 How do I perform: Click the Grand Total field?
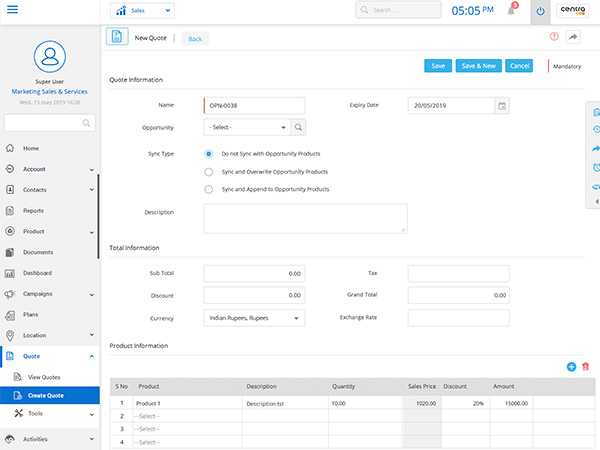pyautogui.click(x=458, y=295)
